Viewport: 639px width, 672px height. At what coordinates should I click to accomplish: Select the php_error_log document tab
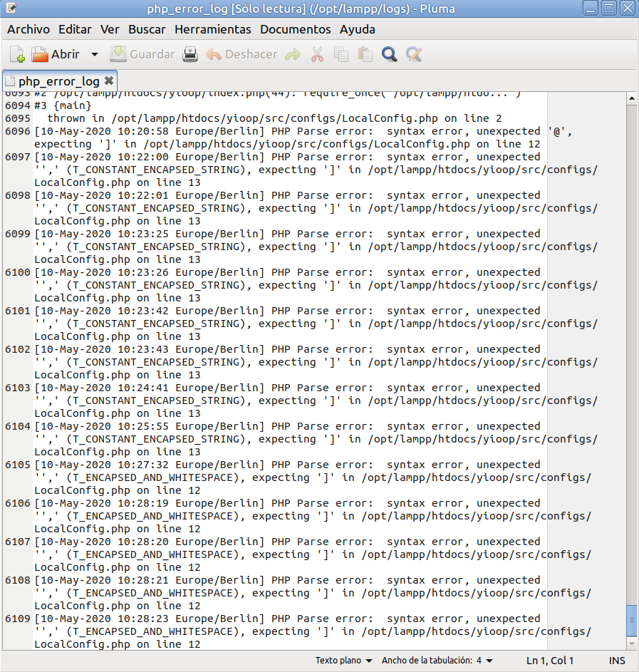58,81
